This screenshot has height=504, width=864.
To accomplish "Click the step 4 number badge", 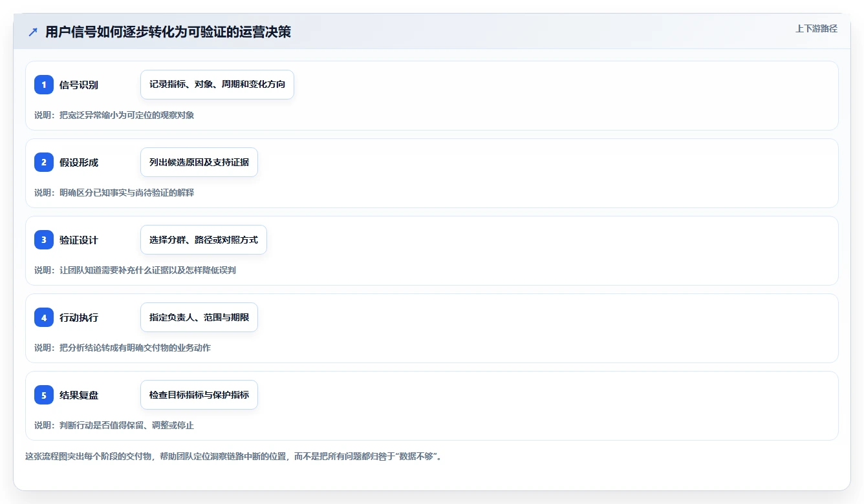I will 44,317.
